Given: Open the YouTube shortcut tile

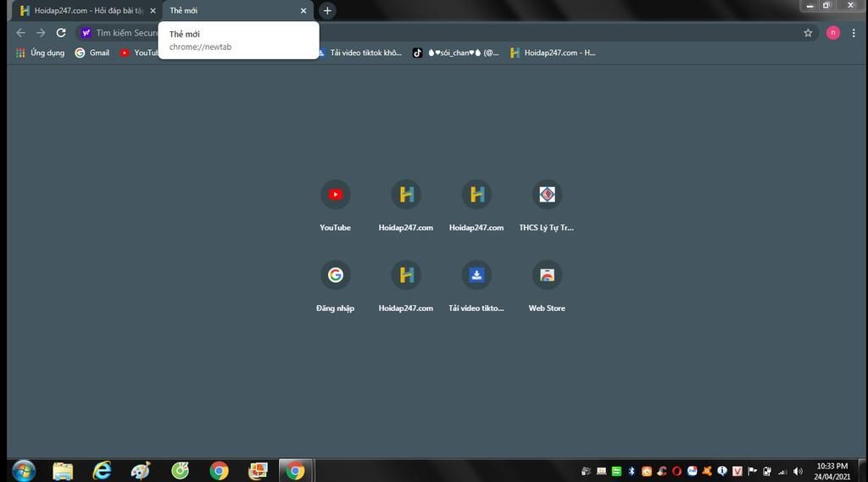Looking at the screenshot, I should tap(335, 205).
